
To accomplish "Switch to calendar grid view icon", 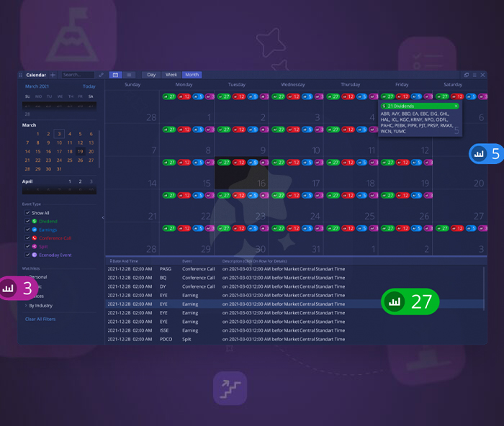I will pos(115,75).
